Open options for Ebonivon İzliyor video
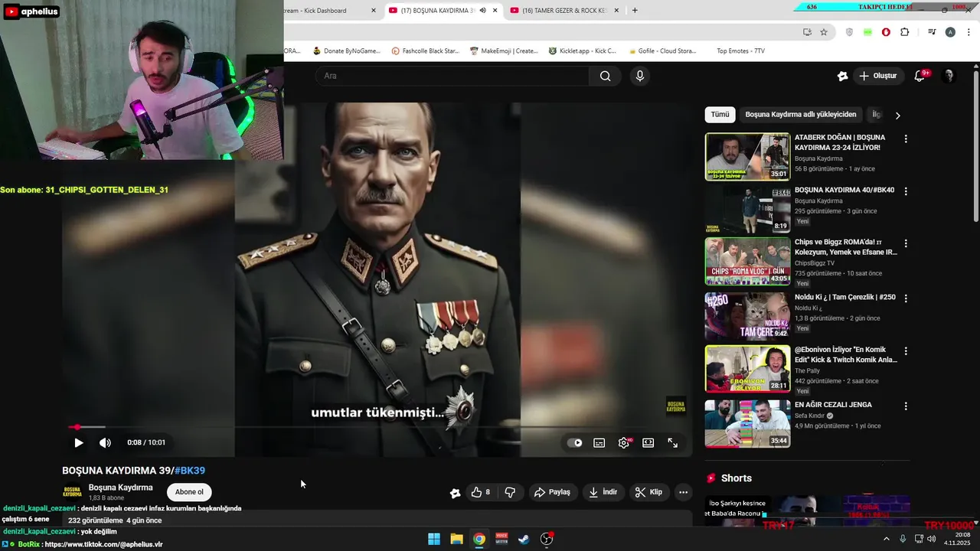Screen dimensions: 980x551 pyautogui.click(x=906, y=351)
